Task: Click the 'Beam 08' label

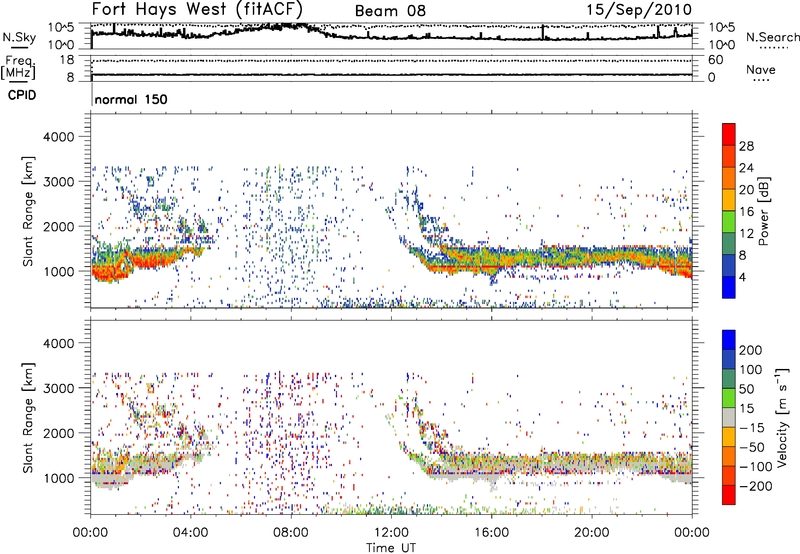Action: tap(390, 11)
